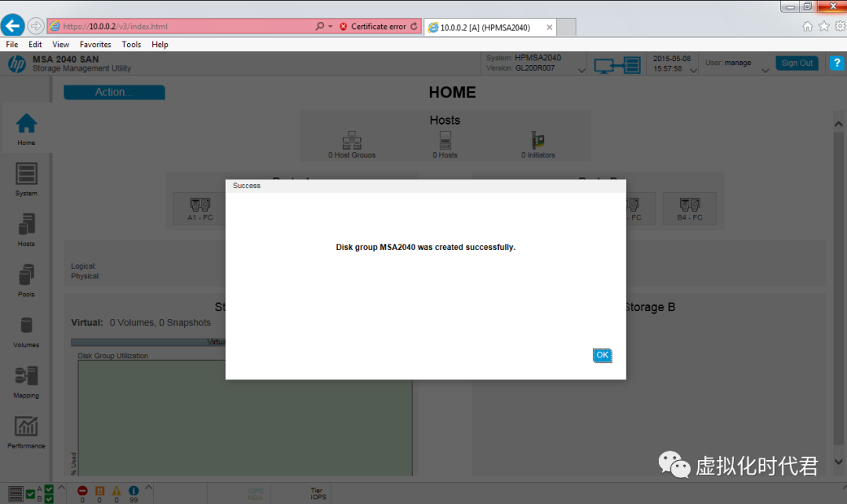Click page scrollbar up arrow

[838, 124]
